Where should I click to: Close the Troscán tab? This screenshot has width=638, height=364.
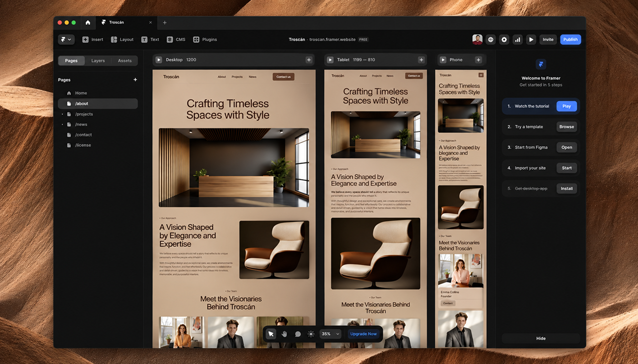151,23
